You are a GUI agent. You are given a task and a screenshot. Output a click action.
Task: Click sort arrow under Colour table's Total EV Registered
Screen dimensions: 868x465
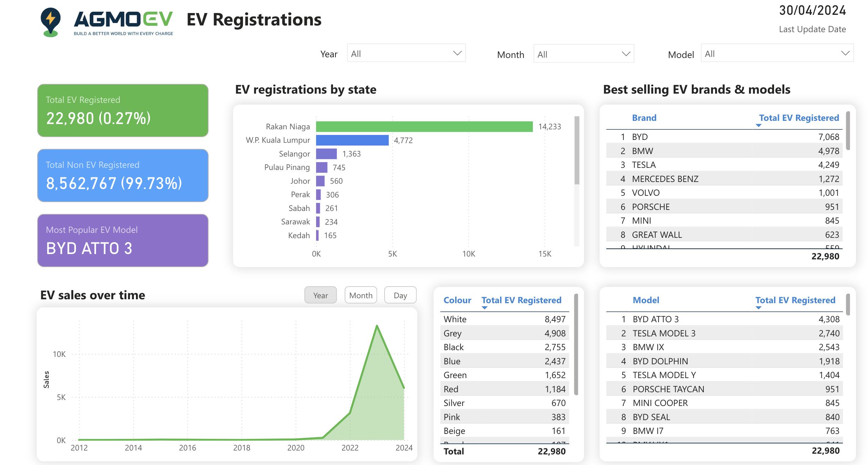tap(484, 308)
